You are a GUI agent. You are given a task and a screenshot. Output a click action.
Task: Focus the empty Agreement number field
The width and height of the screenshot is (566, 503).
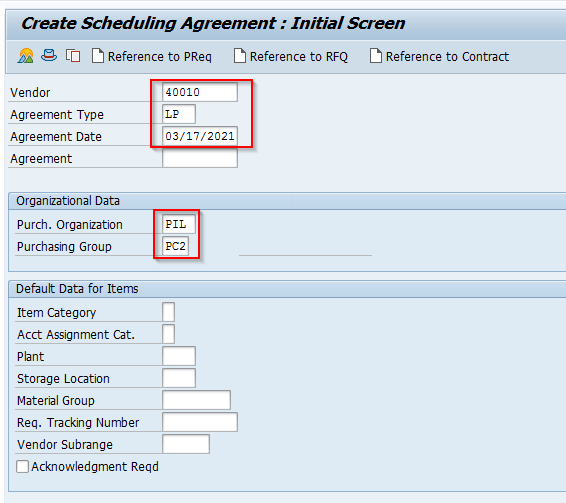pyautogui.click(x=200, y=158)
